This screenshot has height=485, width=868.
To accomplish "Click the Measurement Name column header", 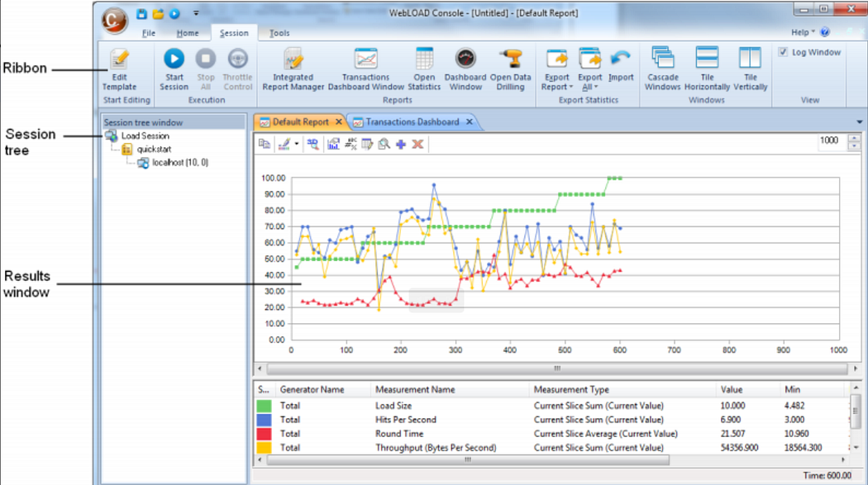I will pyautogui.click(x=415, y=390).
